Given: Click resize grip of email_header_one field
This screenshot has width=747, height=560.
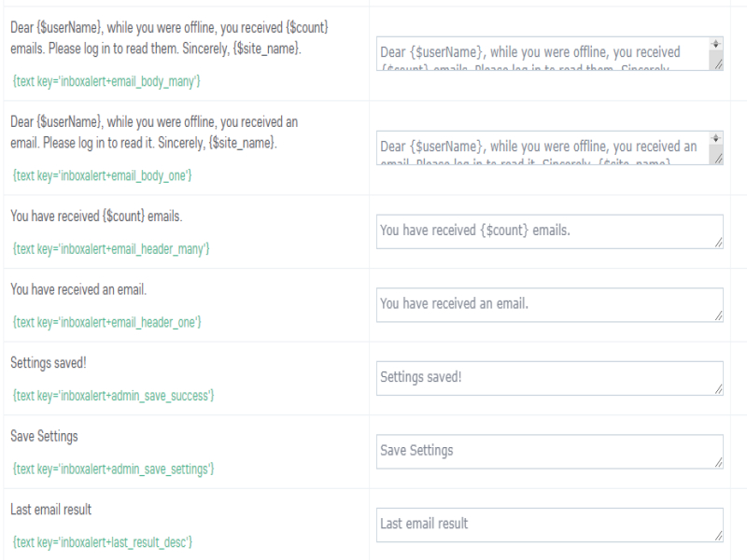Looking at the screenshot, I should coord(718,315).
